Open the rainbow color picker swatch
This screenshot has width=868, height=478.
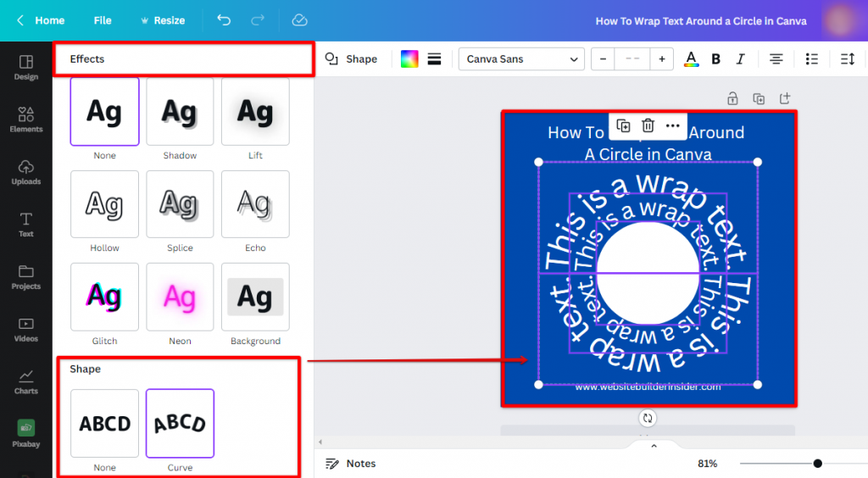pos(409,58)
